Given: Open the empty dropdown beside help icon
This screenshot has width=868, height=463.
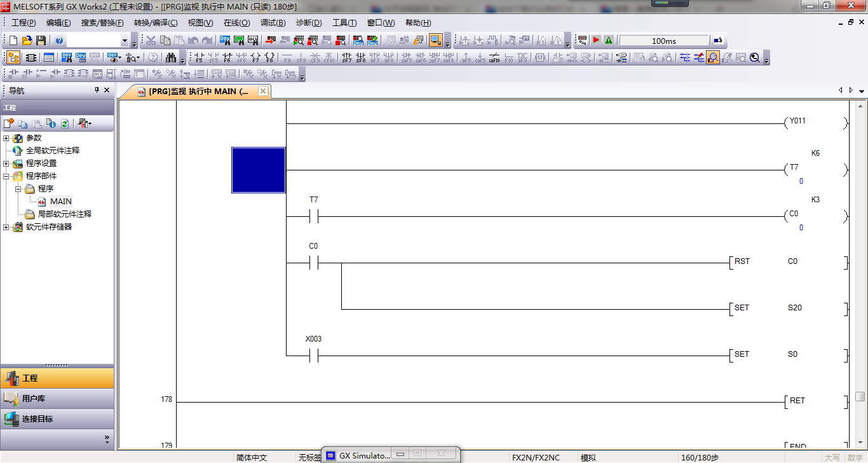Looking at the screenshot, I should coord(125,41).
